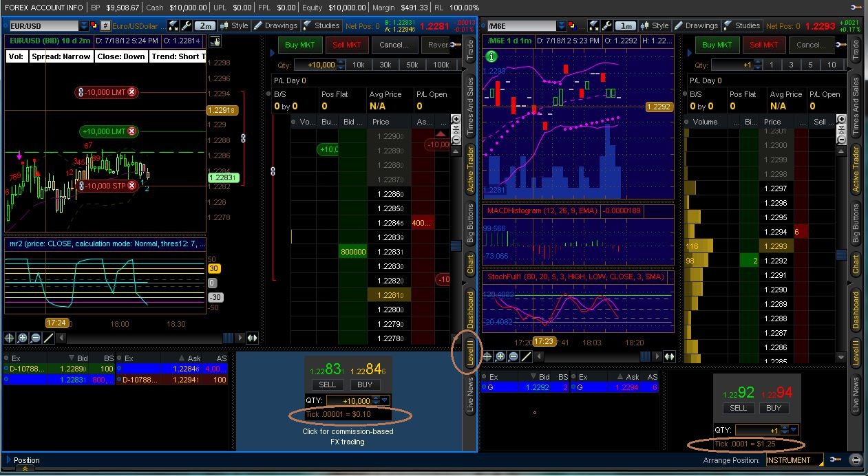Click the wrench icon at top-right of header
The image size is (868, 476).
click(855, 8)
